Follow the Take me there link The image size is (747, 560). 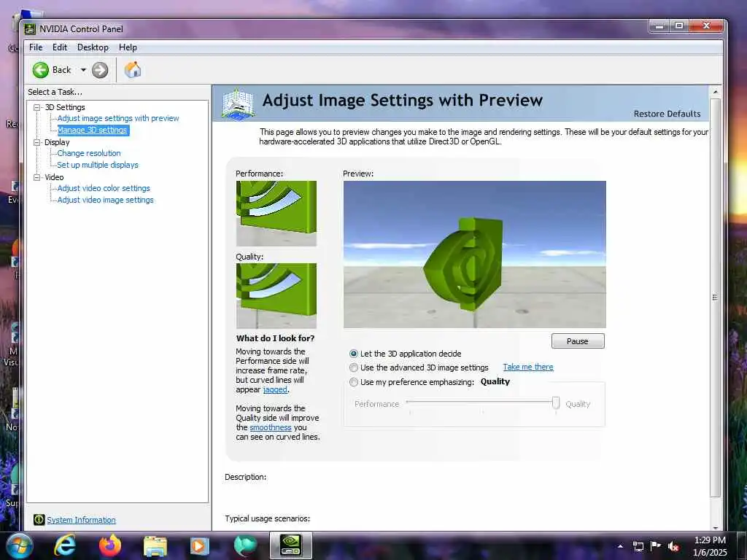[528, 367]
